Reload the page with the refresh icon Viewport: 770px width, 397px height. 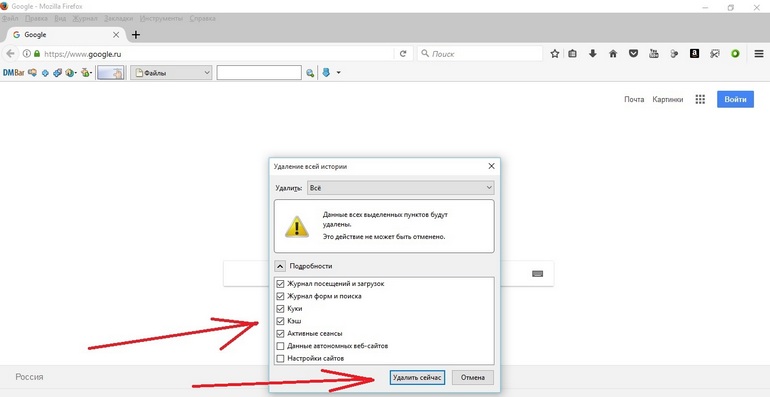pyautogui.click(x=403, y=54)
